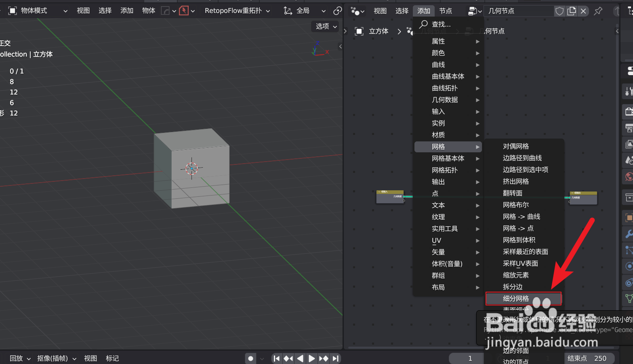This screenshot has height=364, width=633.
Task: Select the Dual Mesh node
Action: [x=524, y=146]
